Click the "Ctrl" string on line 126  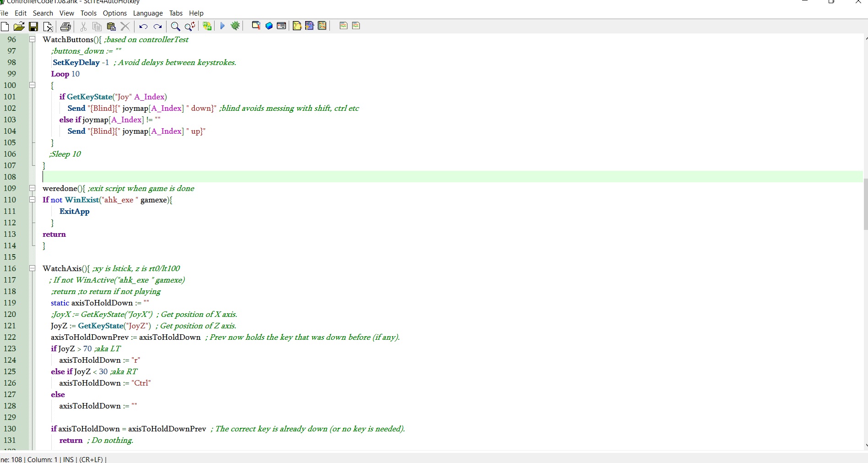[x=141, y=383]
